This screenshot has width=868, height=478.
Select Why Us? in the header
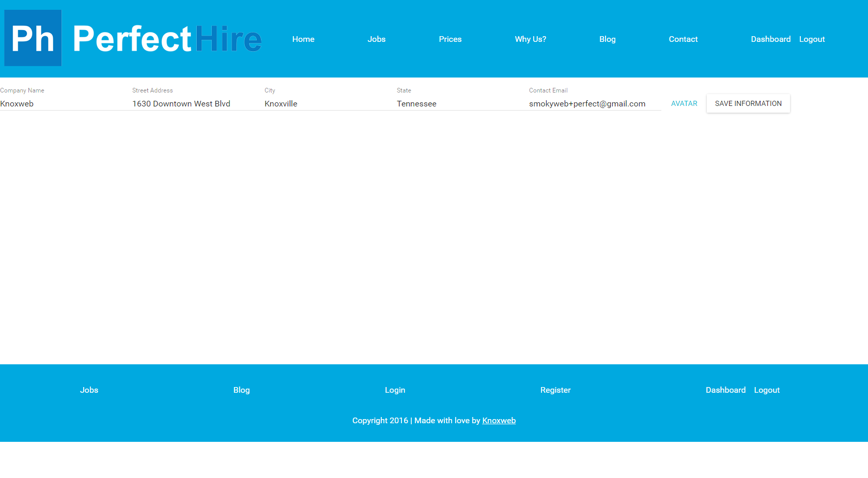pyautogui.click(x=530, y=39)
